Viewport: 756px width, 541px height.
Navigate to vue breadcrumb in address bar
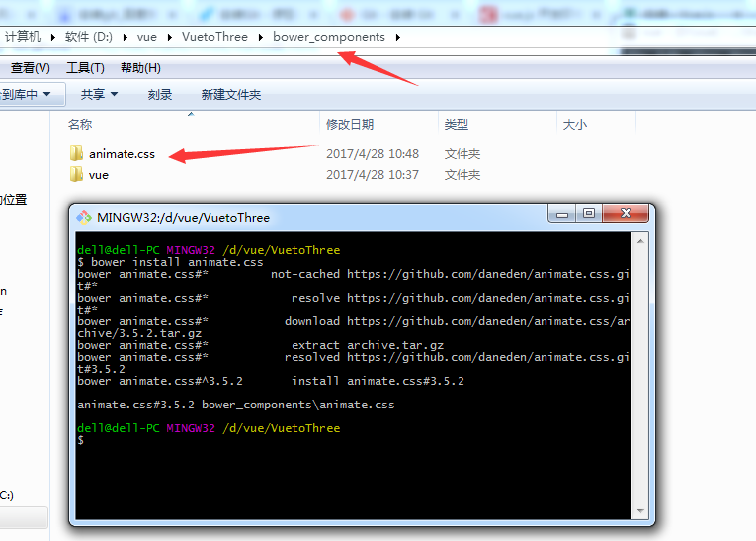147,37
